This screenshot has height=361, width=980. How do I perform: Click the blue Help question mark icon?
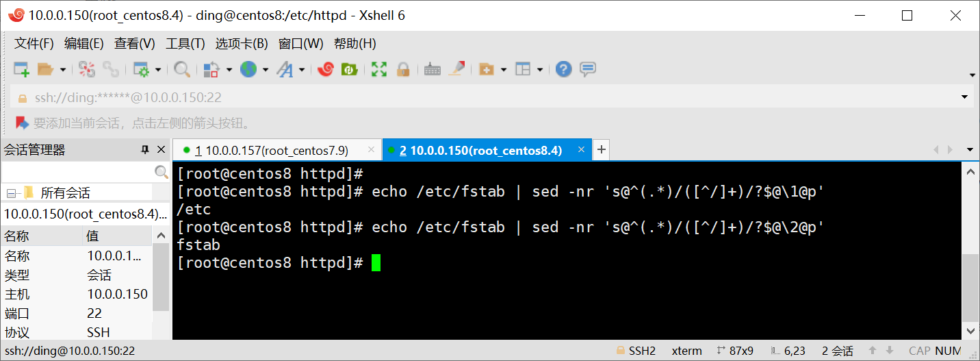click(563, 69)
